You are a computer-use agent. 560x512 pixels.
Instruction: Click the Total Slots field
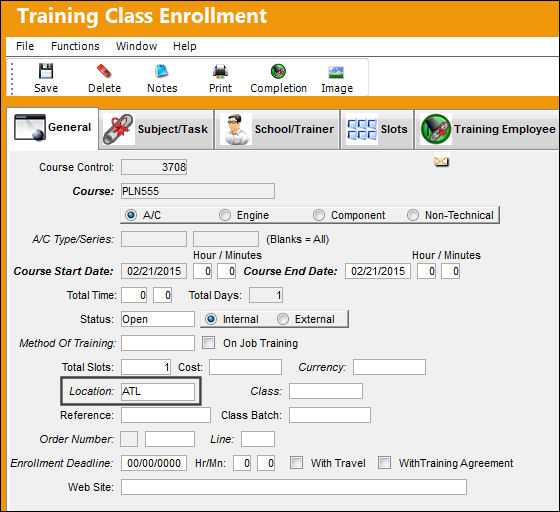tap(146, 367)
